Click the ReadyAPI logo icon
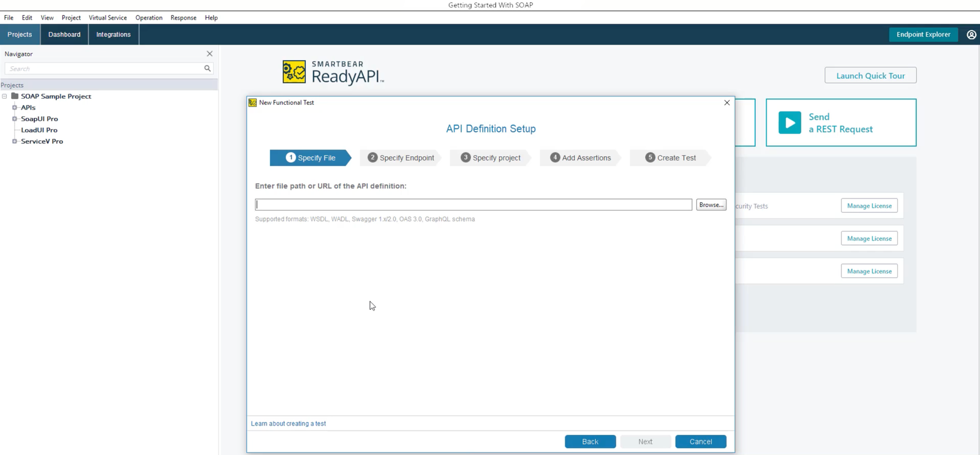The height and width of the screenshot is (455, 980). coord(294,72)
